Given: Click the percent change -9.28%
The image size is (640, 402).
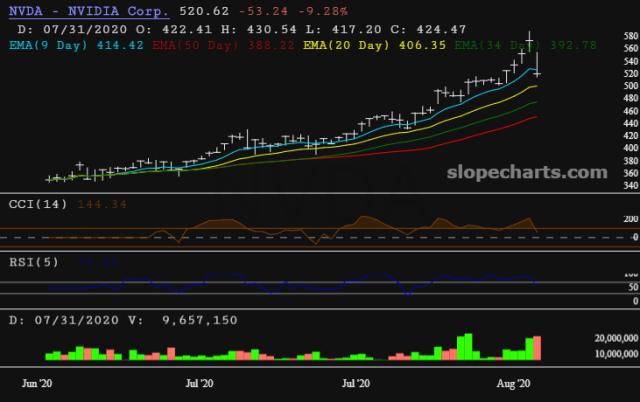Looking at the screenshot, I should pos(323,11).
